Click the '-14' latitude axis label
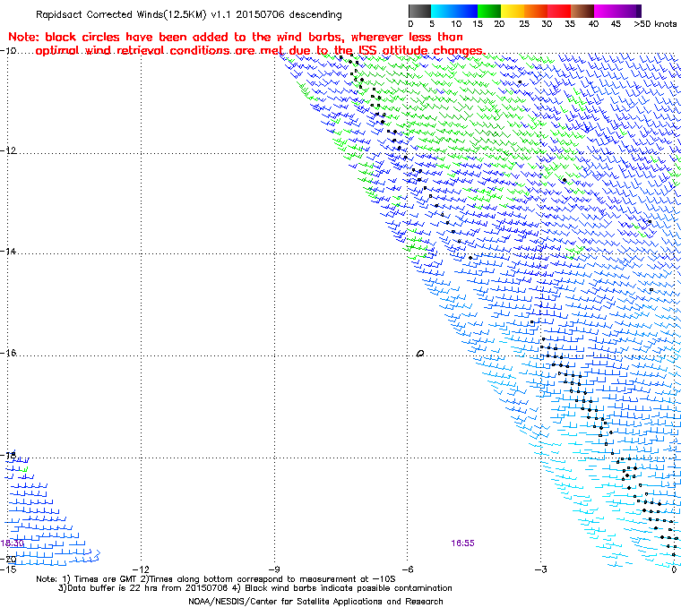 [8, 252]
